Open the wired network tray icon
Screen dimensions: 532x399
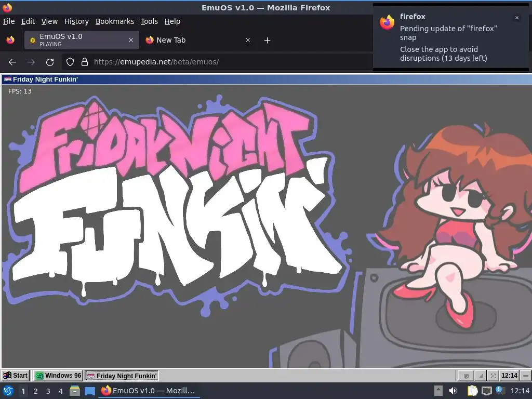tap(486, 391)
